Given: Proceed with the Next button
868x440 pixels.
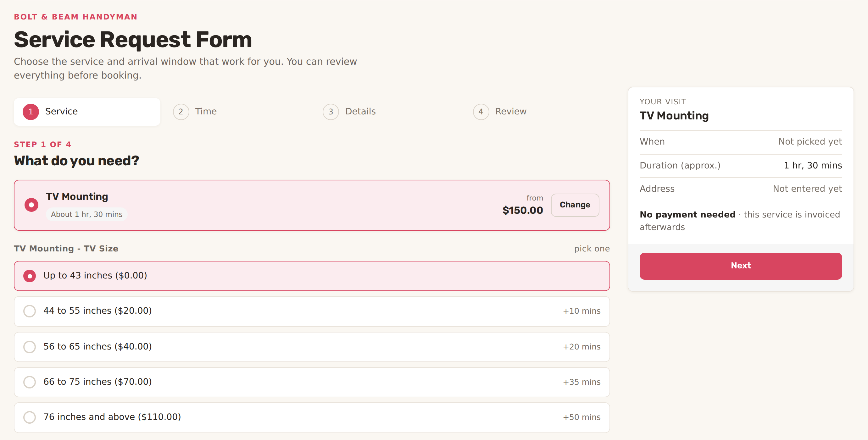Looking at the screenshot, I should [x=741, y=266].
